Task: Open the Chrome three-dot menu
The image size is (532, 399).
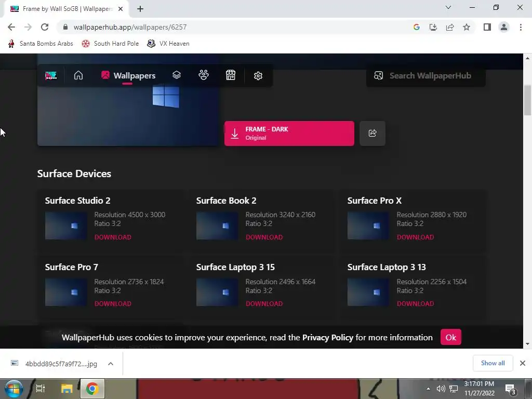Action: tap(521, 27)
